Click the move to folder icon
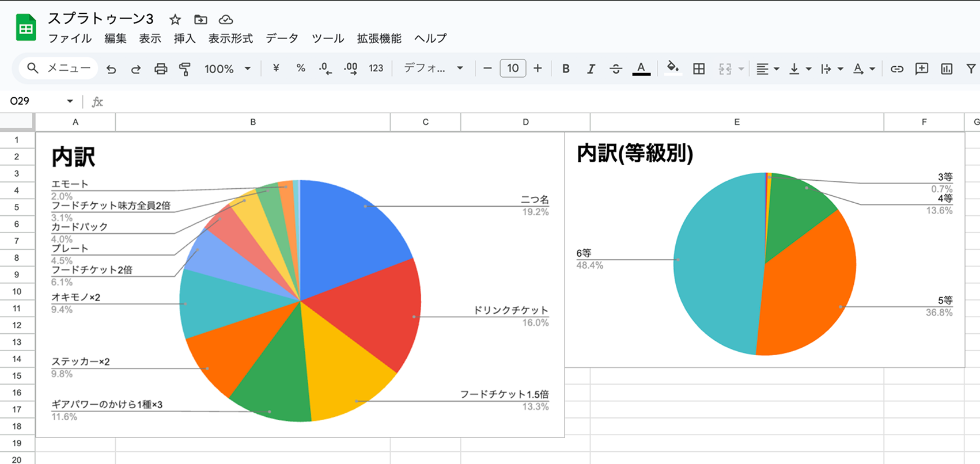The width and height of the screenshot is (980, 464). coord(200,20)
